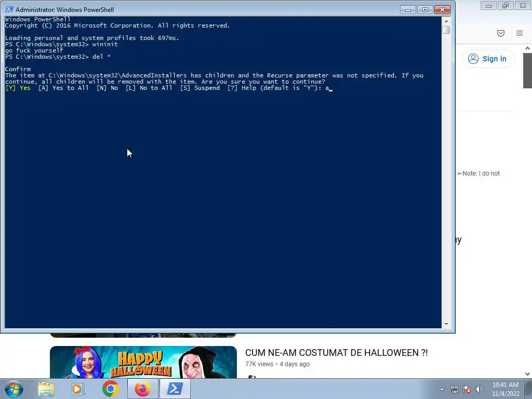This screenshot has height=399, width=532.
Task: Open Windows Explorer from the taskbar
Action: (46, 389)
